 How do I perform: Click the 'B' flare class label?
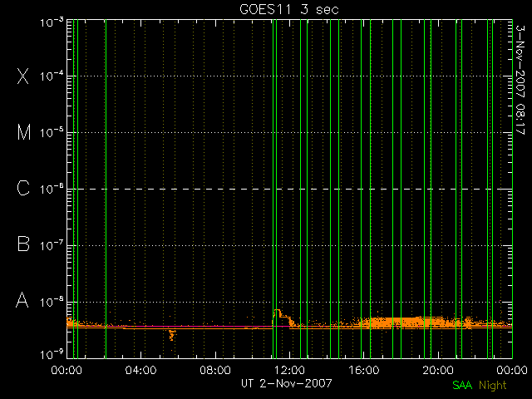(x=23, y=244)
